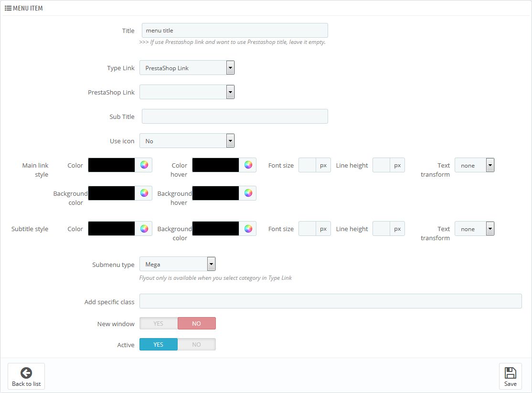532x393 pixels.
Task: Open Main link Color hover picker icon
Action: [248, 165]
